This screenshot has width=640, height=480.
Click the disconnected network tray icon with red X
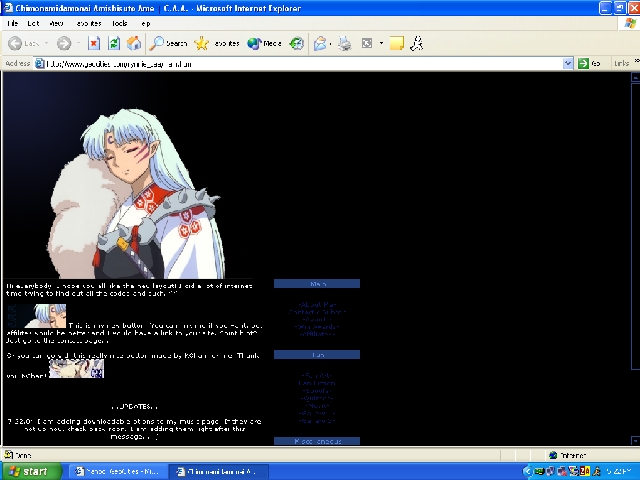pyautogui.click(x=562, y=471)
